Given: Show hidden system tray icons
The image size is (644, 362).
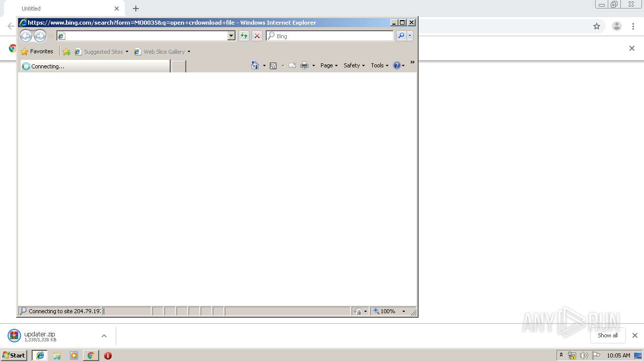Looking at the screenshot, I should tap(561, 355).
